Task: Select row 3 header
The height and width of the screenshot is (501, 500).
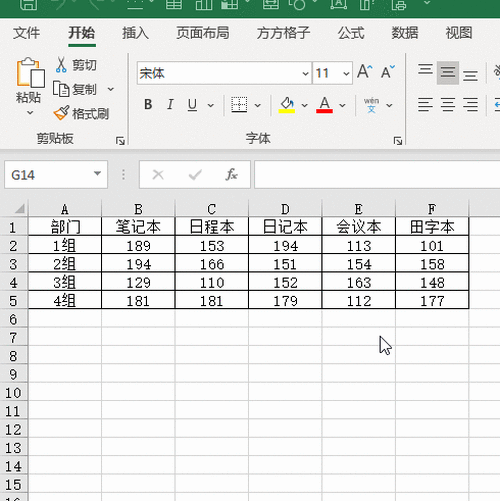Action: tap(13, 264)
